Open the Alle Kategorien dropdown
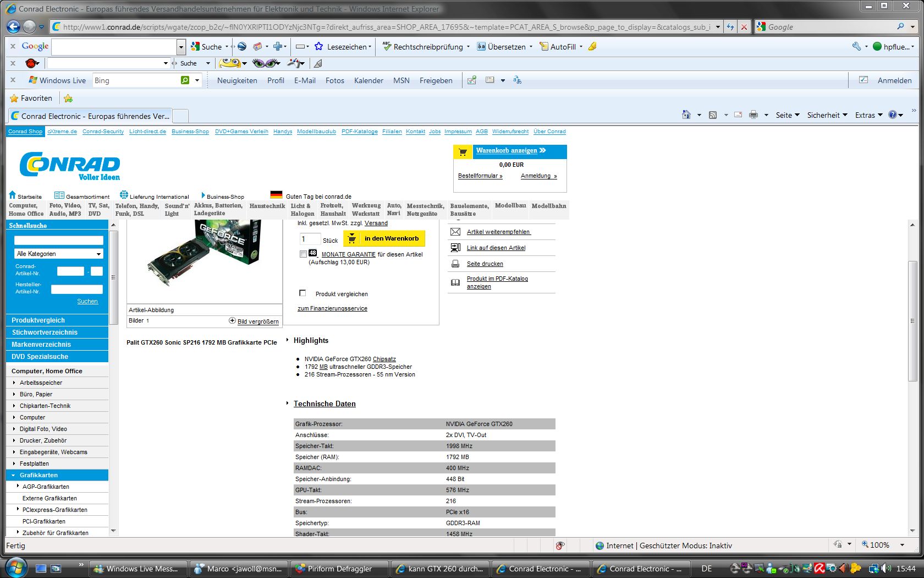This screenshot has height=578, width=924. (59, 254)
